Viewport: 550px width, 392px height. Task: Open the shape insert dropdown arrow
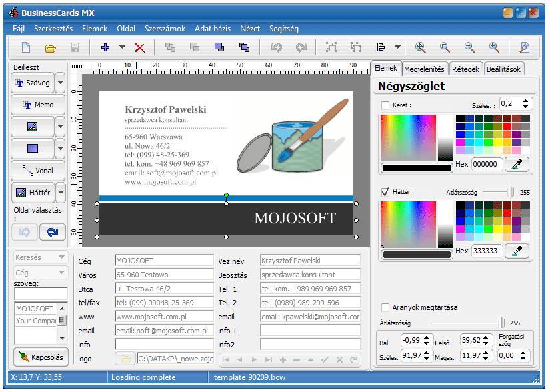[x=60, y=148]
